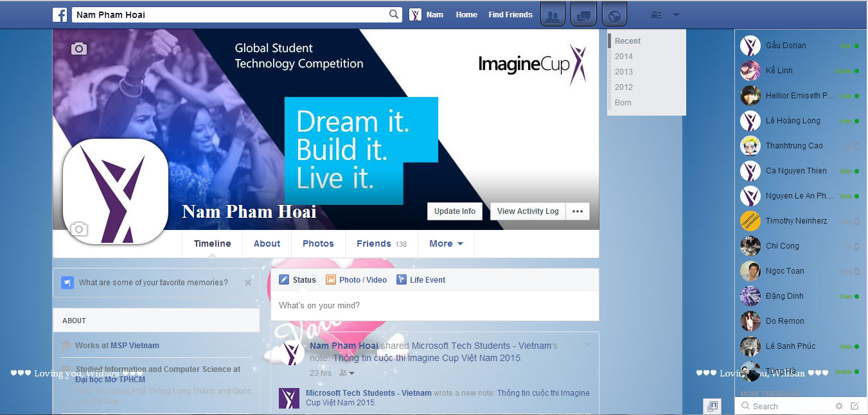This screenshot has height=415, width=868.
Task: Open post audience selector dropdown
Action: click(347, 373)
